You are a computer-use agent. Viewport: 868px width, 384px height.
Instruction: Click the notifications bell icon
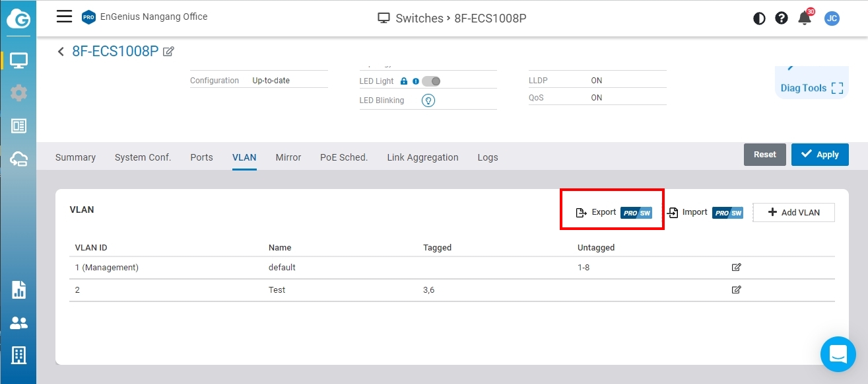(805, 19)
